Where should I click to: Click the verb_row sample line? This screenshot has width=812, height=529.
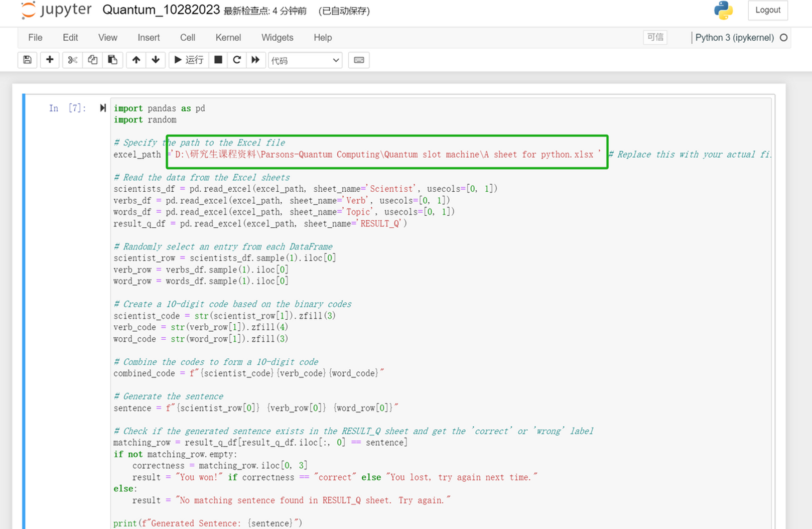tap(201, 270)
